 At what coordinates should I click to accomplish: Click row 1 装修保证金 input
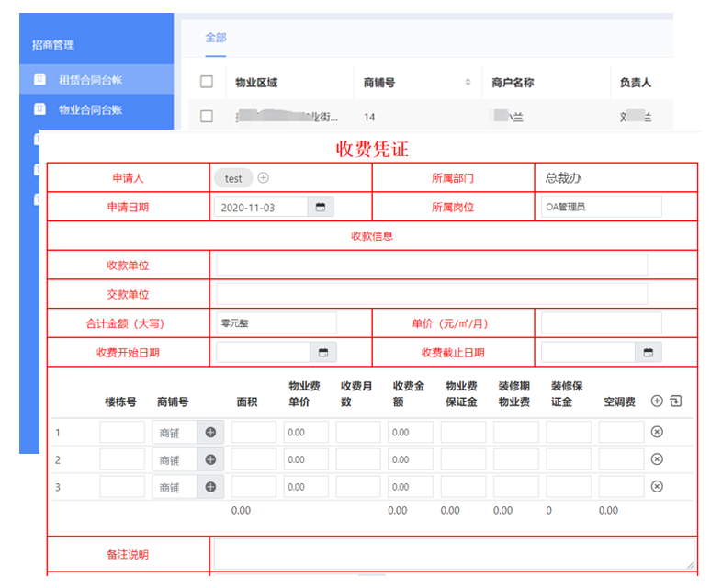pos(569,432)
